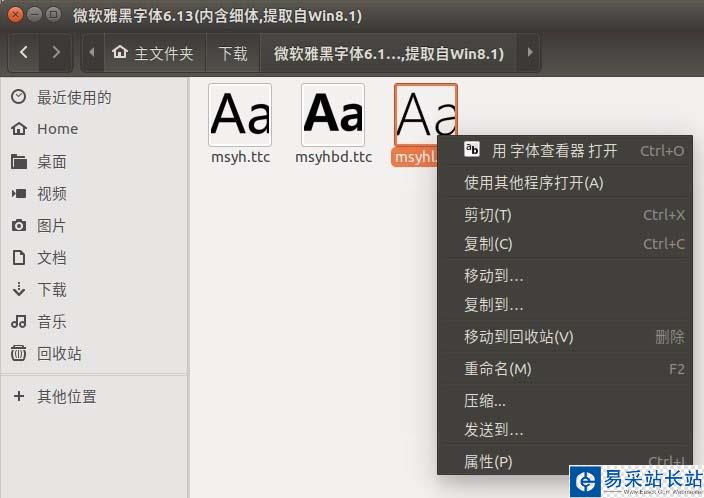Click the 下载 path bar segment
The width and height of the screenshot is (704, 498).
point(233,53)
